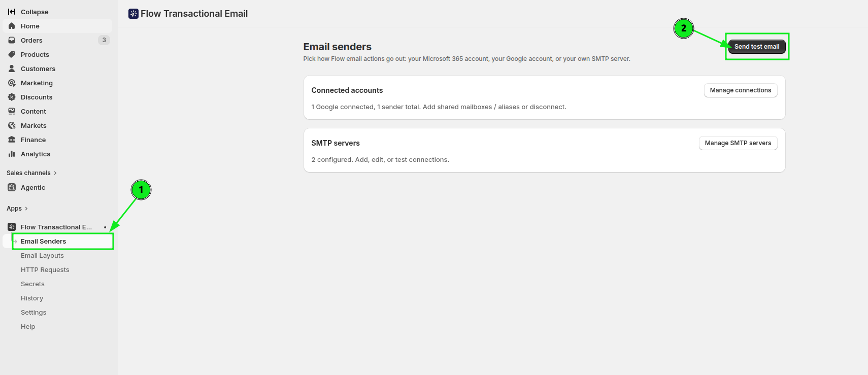Image resolution: width=868 pixels, height=375 pixels.
Task: Click the pin dot beside Flow Transactional E...
Action: coord(105,227)
